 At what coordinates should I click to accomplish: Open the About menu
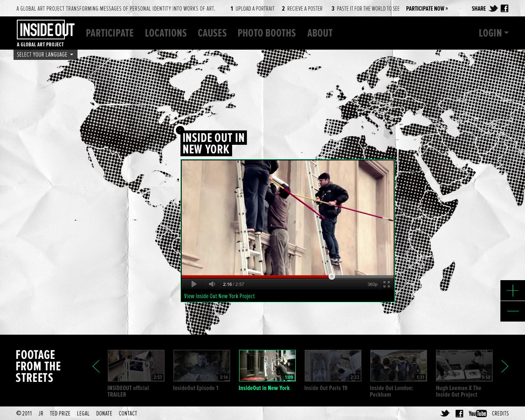[x=320, y=33]
